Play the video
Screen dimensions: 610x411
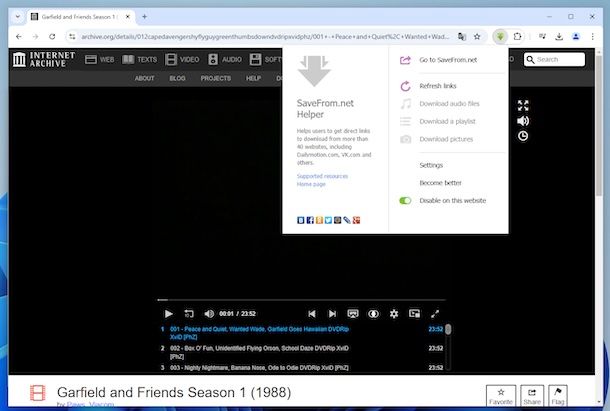coord(168,314)
